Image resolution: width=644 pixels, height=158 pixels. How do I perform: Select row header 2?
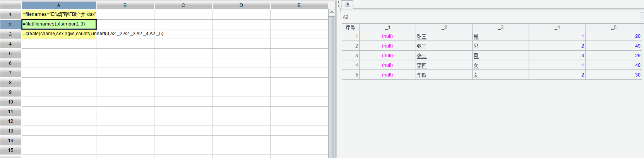(x=10, y=24)
